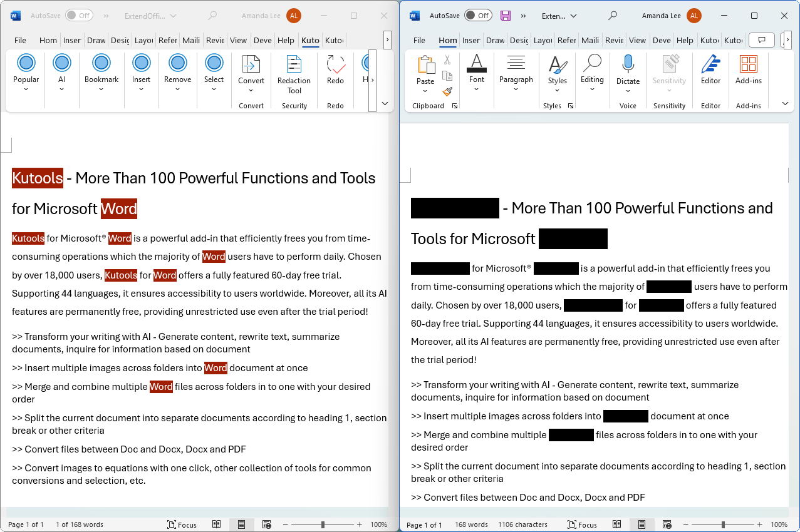
Task: Click 'Page 1 of 1' in left window
Action: 26,524
